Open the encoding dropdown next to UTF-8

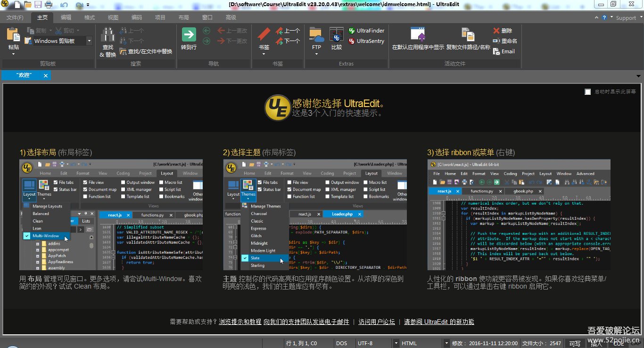point(396,343)
